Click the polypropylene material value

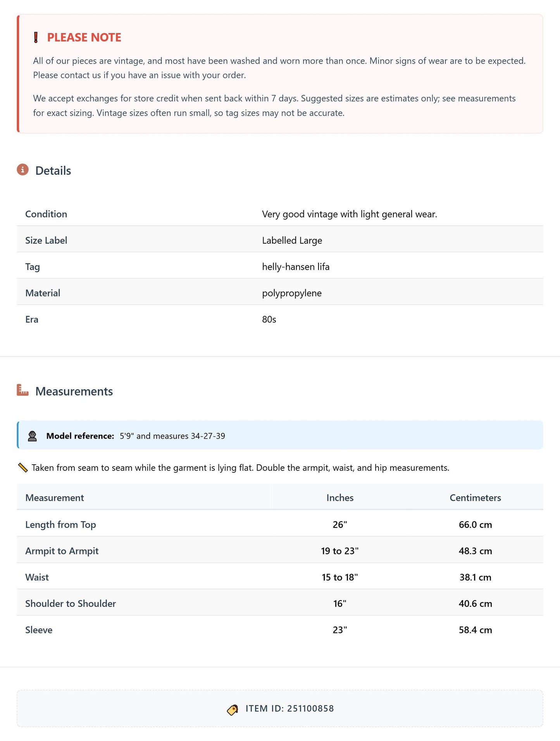(292, 293)
